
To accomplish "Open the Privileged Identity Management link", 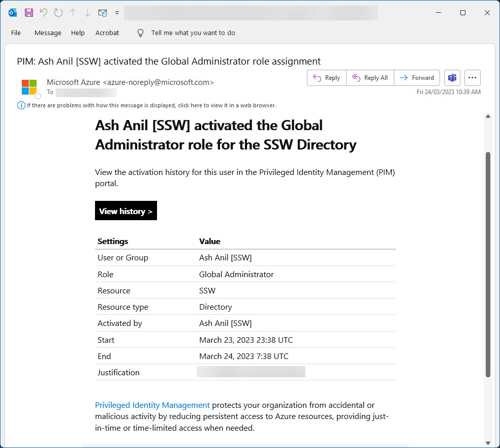I will (152, 405).
